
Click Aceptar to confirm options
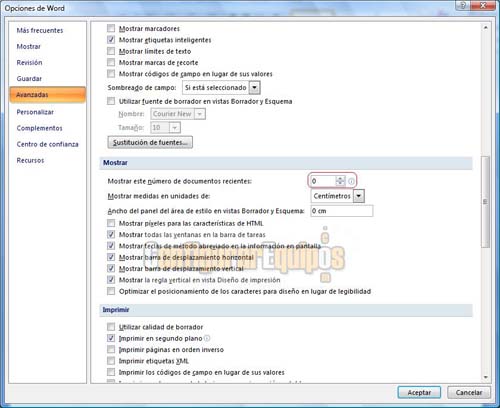pos(419,392)
